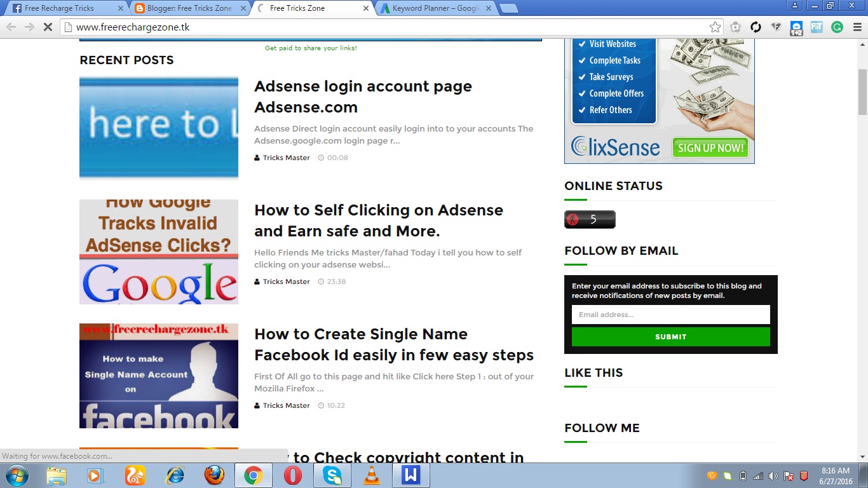Open the Windows Start menu
868x488 pixels.
point(17,475)
